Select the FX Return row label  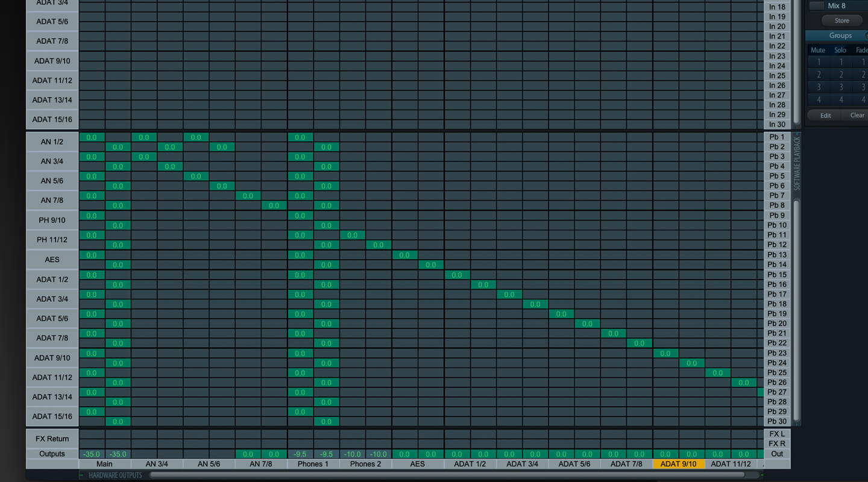52,438
